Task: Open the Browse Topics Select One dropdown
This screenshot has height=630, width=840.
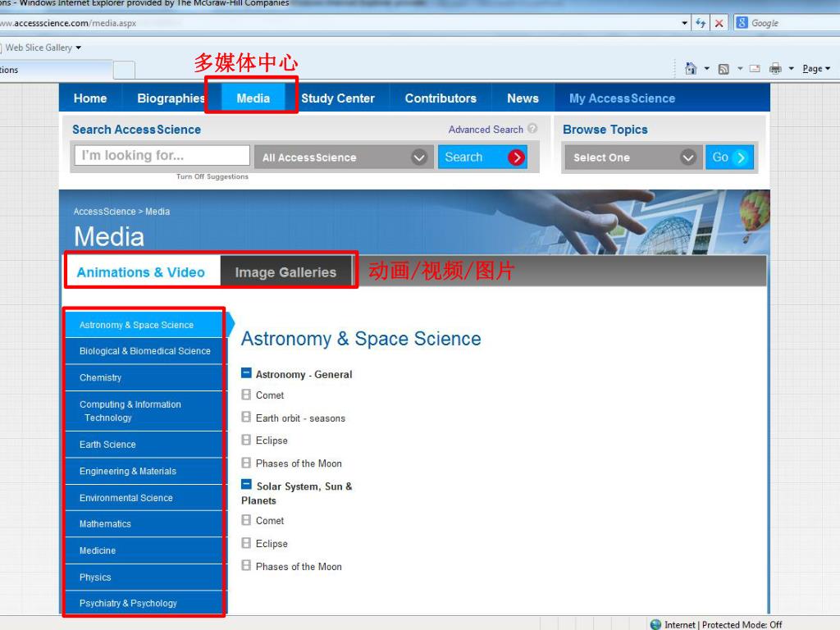Action: click(632, 157)
